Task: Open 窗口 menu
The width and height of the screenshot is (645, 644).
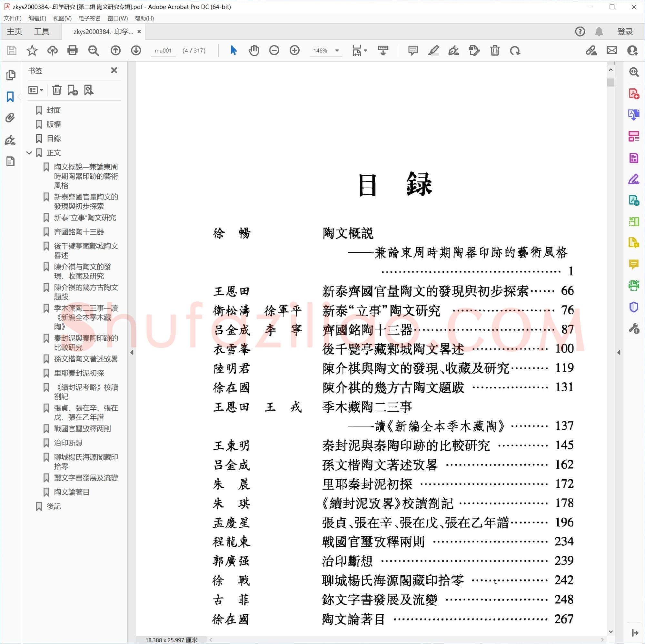Action: 117,18
